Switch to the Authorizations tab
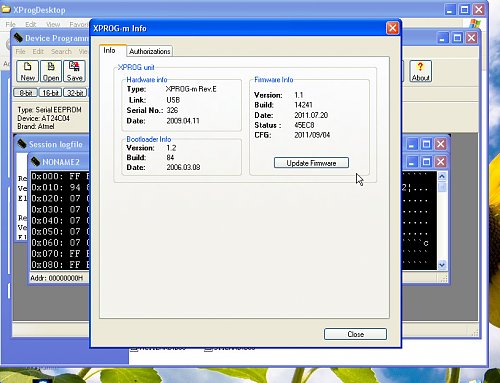Image resolution: width=500 pixels, height=383 pixels. pyautogui.click(x=150, y=51)
